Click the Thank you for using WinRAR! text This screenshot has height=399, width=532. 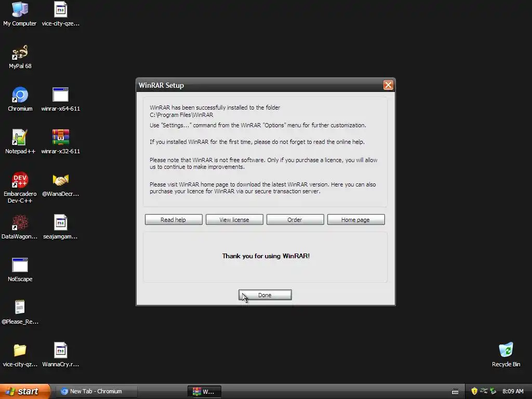[x=265, y=256]
